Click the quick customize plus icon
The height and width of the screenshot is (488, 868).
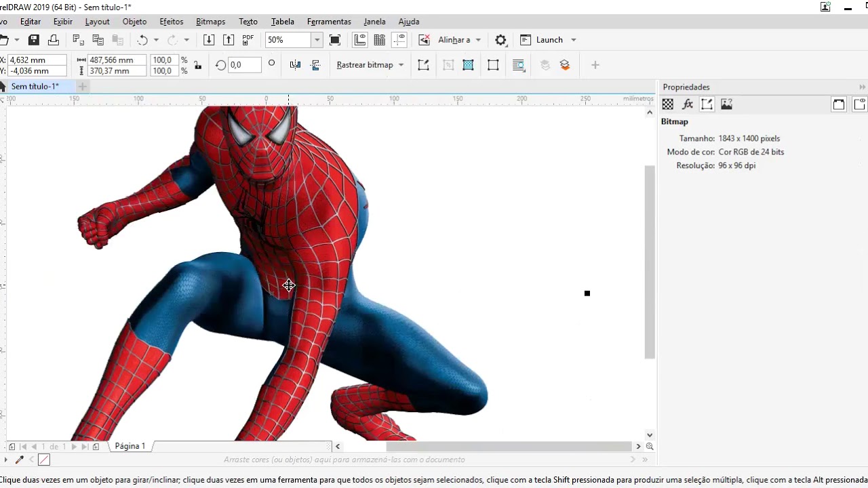(x=595, y=65)
